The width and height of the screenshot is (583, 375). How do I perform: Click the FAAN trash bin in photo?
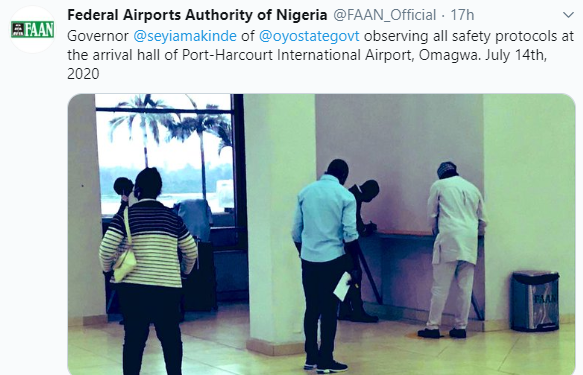click(535, 301)
